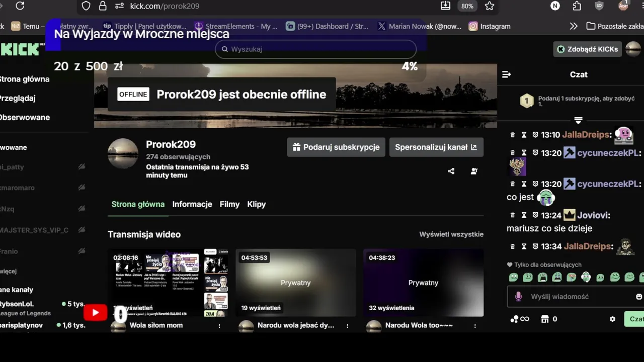The width and height of the screenshot is (644, 362).
Task: Open the browser extensions puzzle icon
Action: coord(577,6)
